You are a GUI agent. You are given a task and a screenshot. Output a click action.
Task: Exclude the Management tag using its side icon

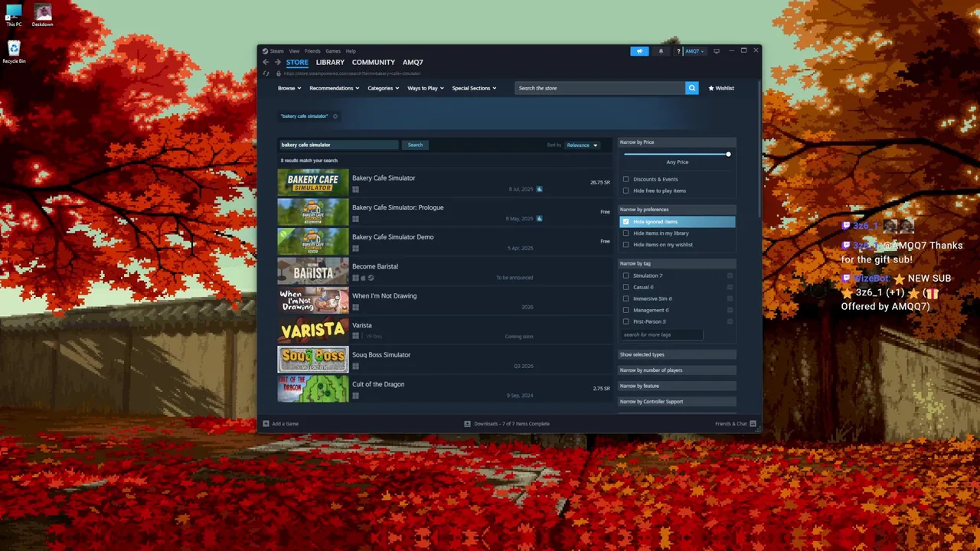[730, 310]
